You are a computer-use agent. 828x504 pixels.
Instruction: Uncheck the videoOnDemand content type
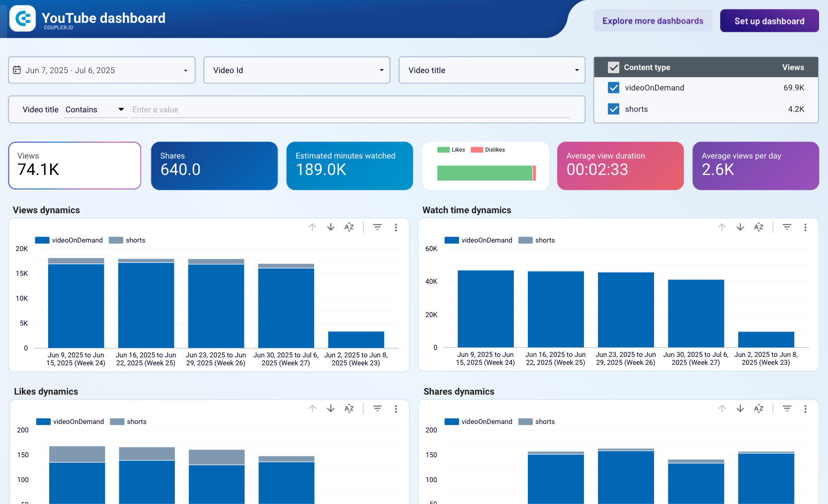(614, 87)
